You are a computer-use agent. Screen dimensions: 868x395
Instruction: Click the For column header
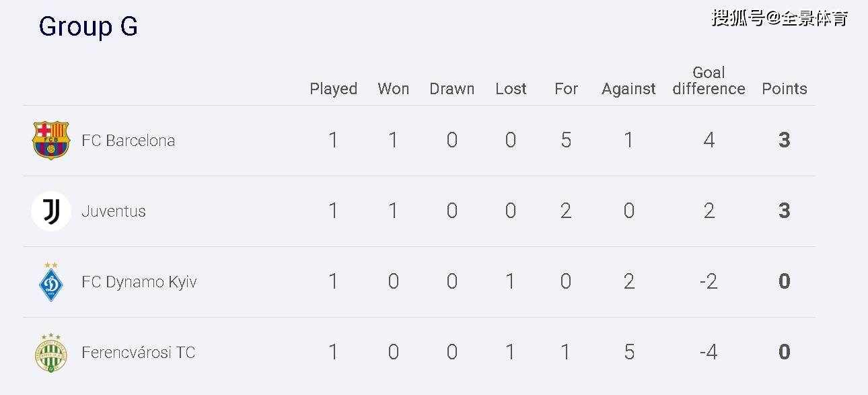pyautogui.click(x=566, y=89)
